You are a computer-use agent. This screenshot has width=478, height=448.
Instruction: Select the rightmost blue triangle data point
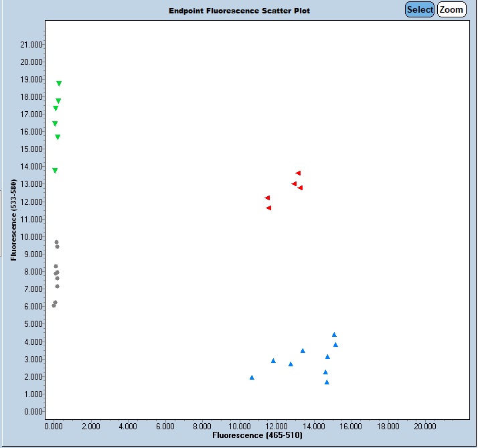(335, 344)
